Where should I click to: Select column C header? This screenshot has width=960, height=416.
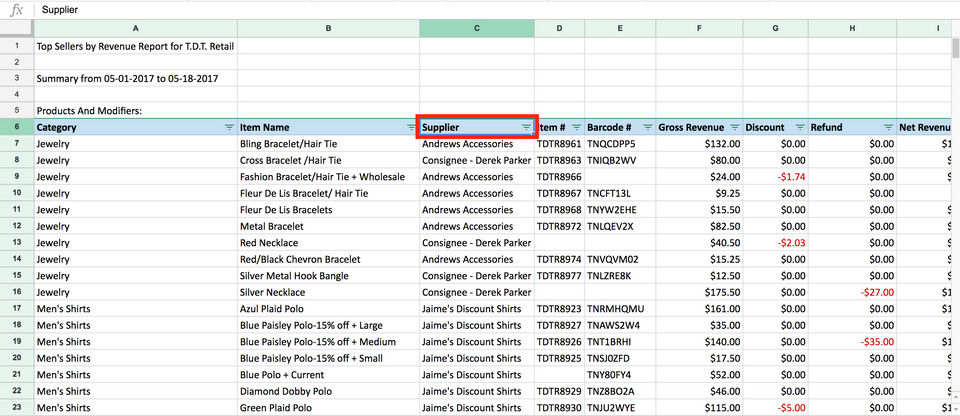[x=477, y=28]
